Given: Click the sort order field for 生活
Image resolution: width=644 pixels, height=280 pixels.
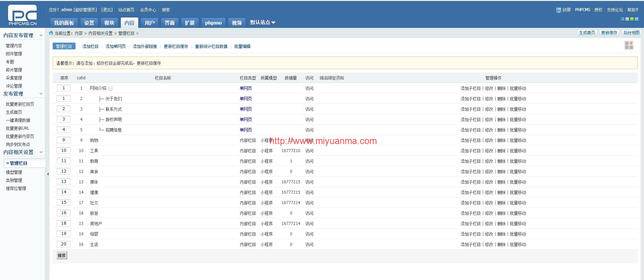Looking at the screenshot, I should tap(64, 244).
